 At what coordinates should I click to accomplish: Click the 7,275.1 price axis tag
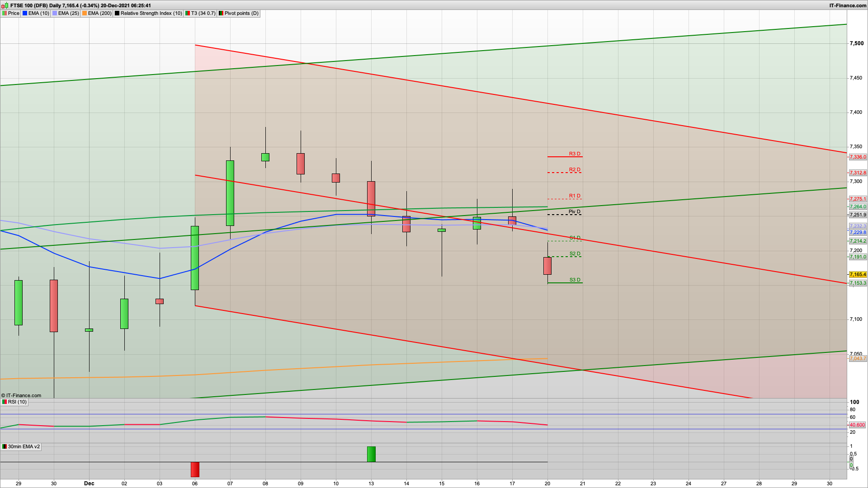tap(858, 199)
